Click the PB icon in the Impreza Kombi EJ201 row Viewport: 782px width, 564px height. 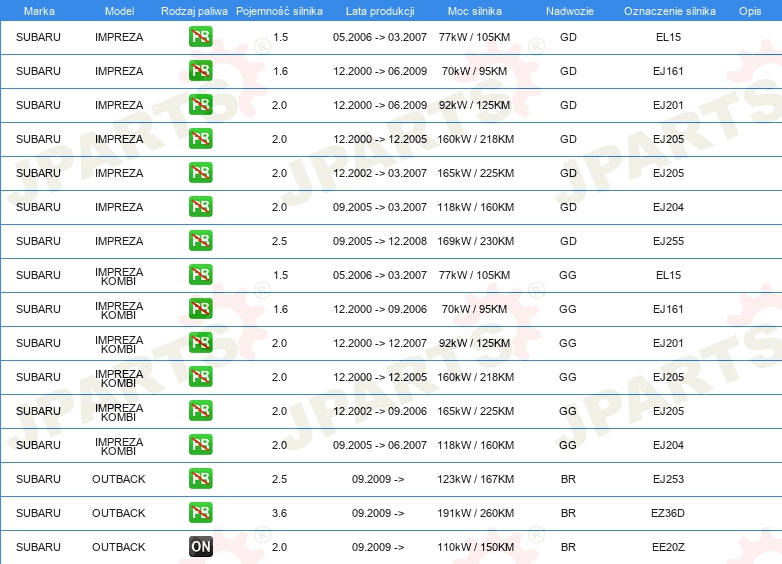click(x=200, y=343)
